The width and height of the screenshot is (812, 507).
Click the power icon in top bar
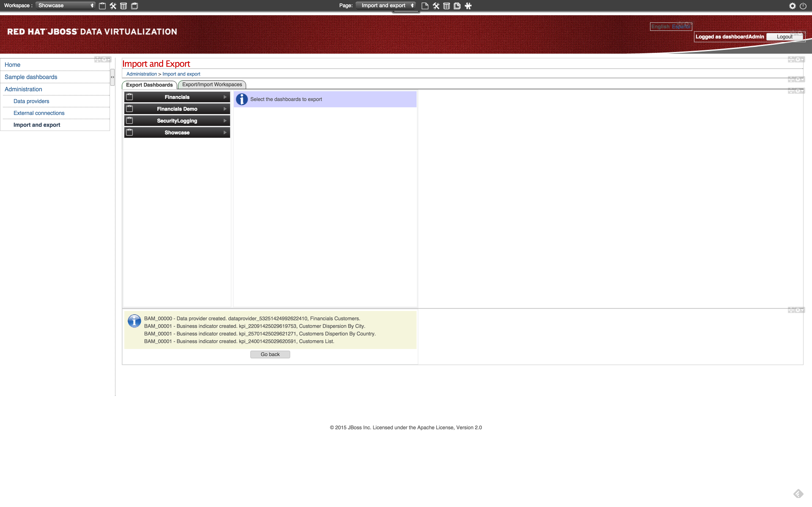[x=803, y=6]
